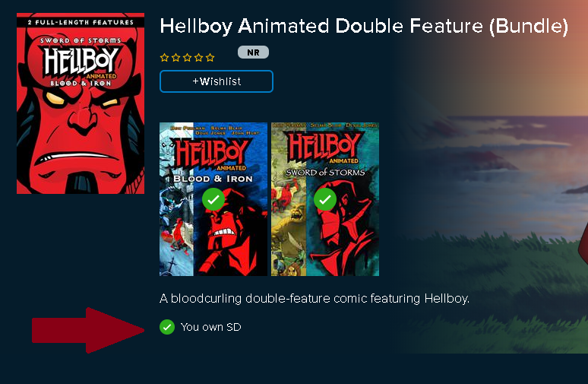Click the Hellboy Animated Double Feature title
This screenshot has width=588, height=384.
364,27
